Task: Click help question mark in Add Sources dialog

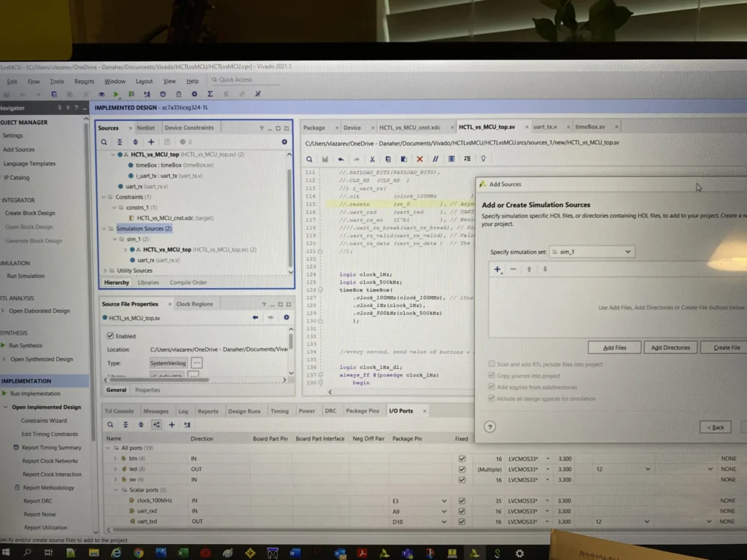Action: (489, 427)
